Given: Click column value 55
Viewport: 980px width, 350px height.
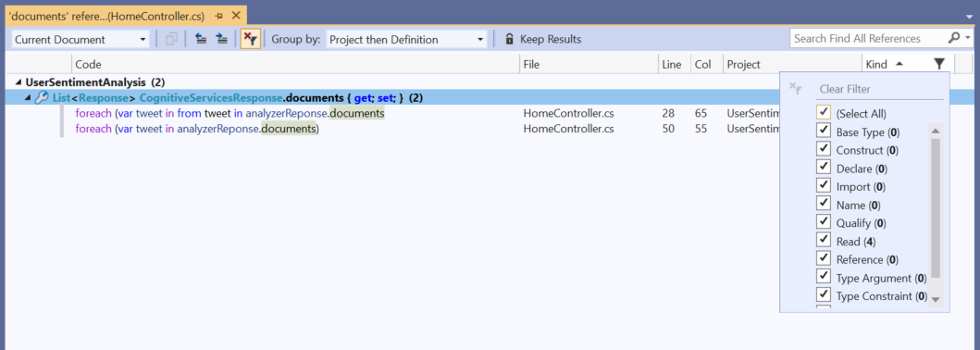Looking at the screenshot, I should 700,130.
